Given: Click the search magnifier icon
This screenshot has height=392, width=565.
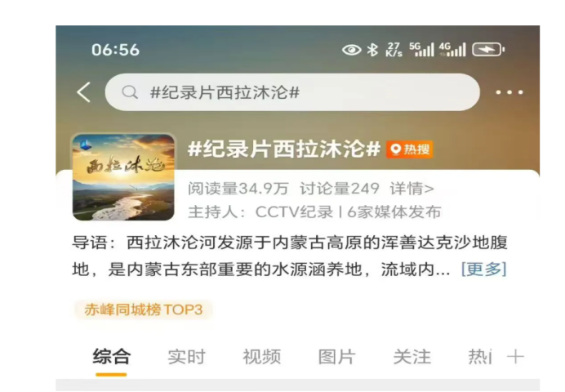Looking at the screenshot, I should (130, 92).
